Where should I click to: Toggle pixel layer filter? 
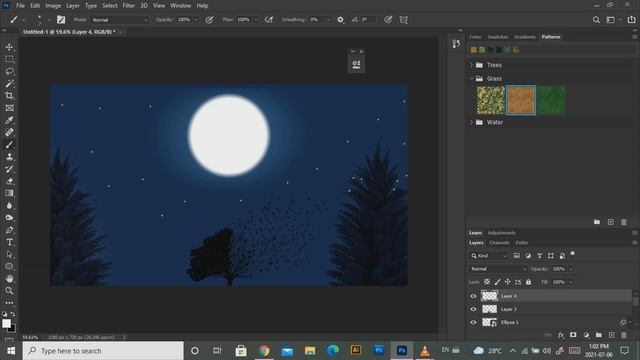pos(517,256)
